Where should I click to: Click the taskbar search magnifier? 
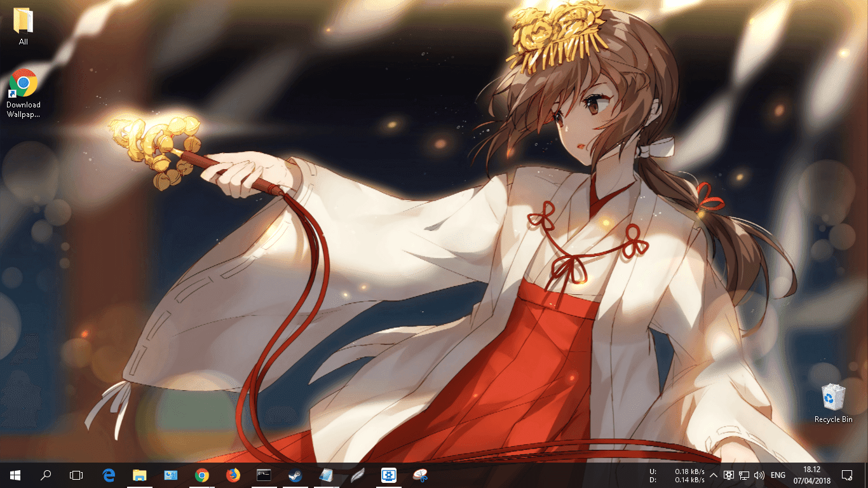[46, 475]
